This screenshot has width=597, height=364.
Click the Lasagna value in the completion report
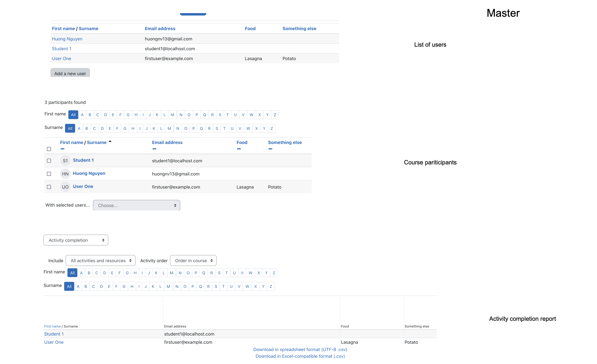coord(349,342)
